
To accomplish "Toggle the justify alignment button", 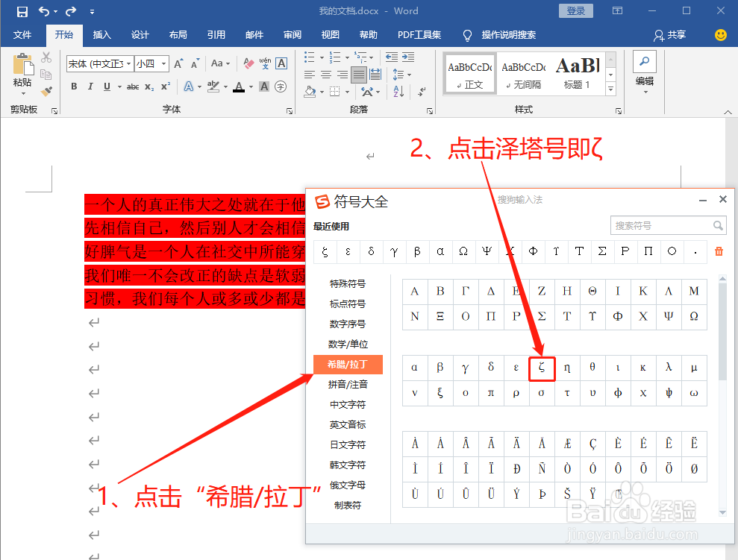I will click(359, 75).
